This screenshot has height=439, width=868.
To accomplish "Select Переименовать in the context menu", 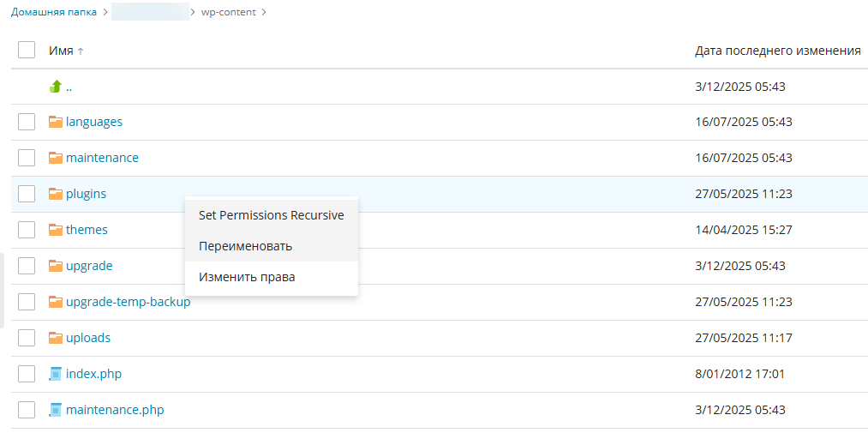I will click(x=246, y=246).
